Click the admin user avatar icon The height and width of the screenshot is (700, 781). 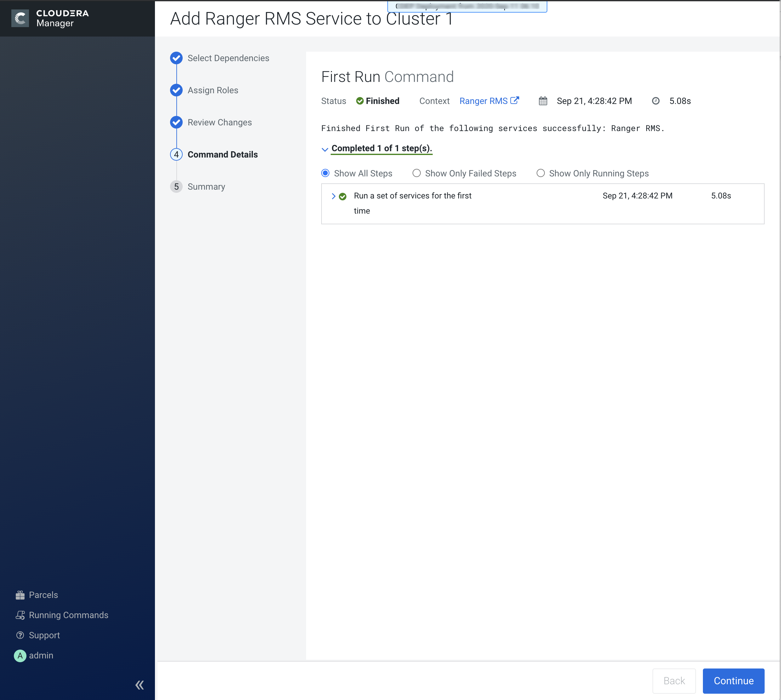tap(20, 655)
